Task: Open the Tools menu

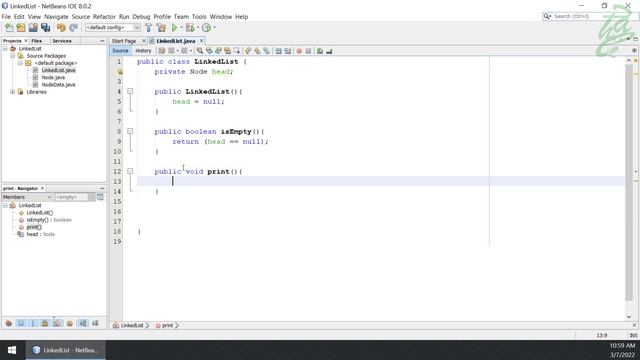Action: [199, 17]
